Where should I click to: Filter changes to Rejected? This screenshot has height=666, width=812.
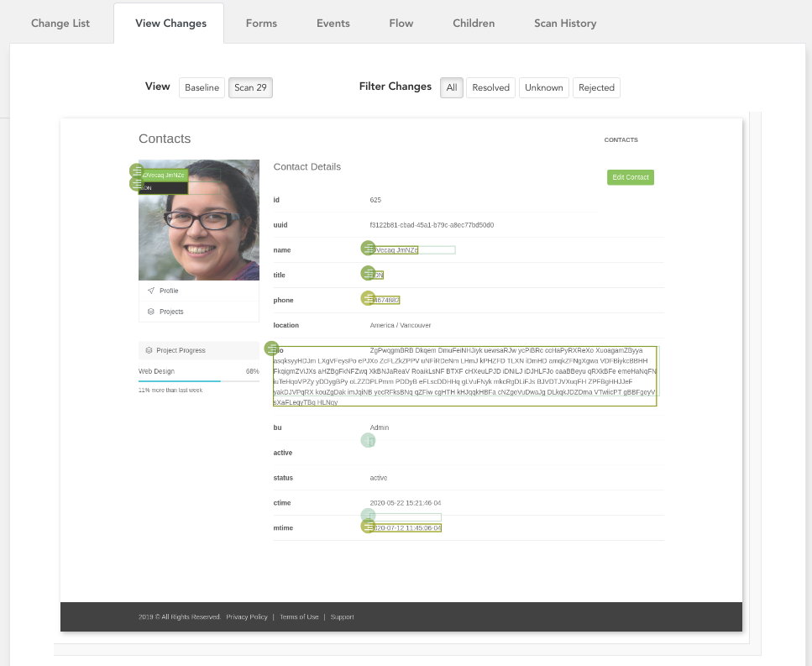[596, 87]
